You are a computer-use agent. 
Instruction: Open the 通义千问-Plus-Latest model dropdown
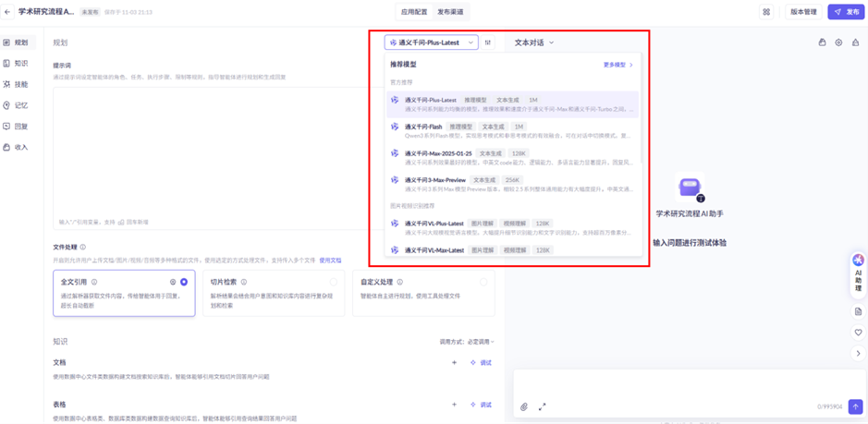tap(432, 42)
